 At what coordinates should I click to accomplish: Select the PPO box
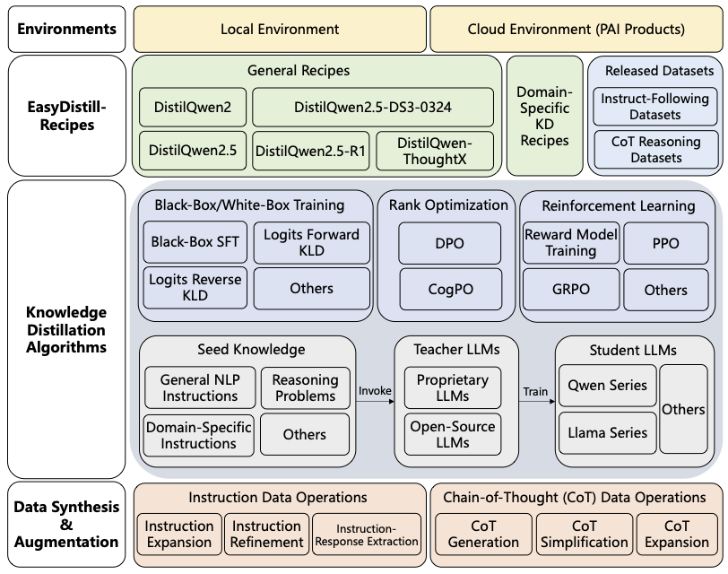pyautogui.click(x=666, y=243)
